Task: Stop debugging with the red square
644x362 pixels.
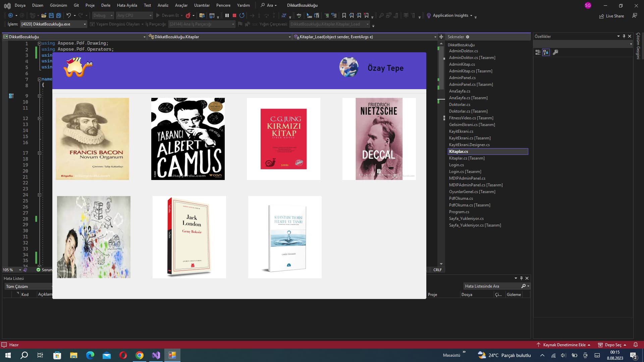Action: click(234, 15)
